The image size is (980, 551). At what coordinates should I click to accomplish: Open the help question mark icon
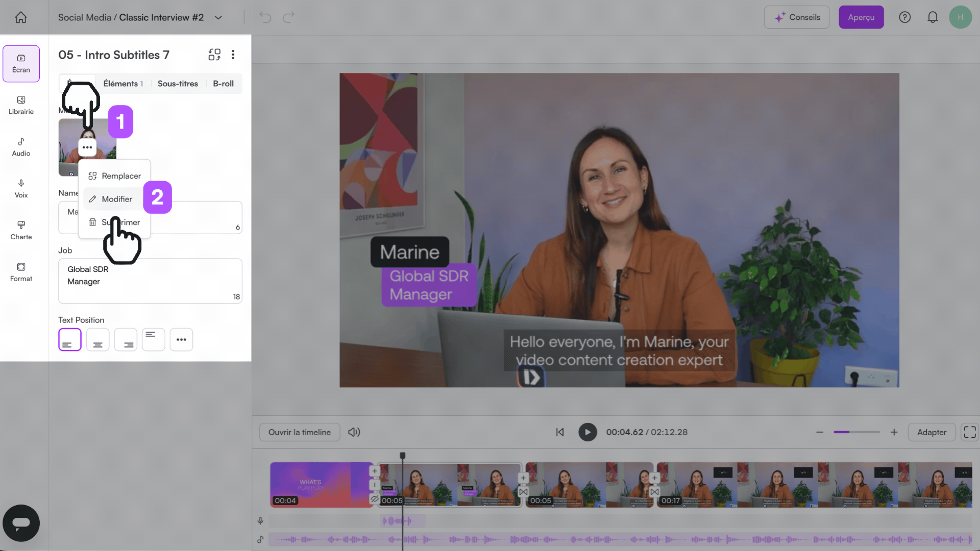(x=904, y=17)
